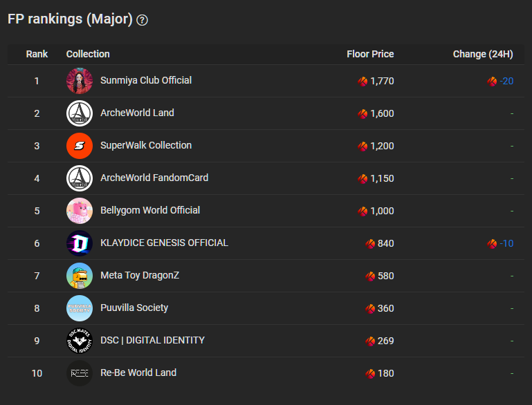Click the FP rankings (Major) heading
This screenshot has height=405, width=532.
tap(70, 19)
